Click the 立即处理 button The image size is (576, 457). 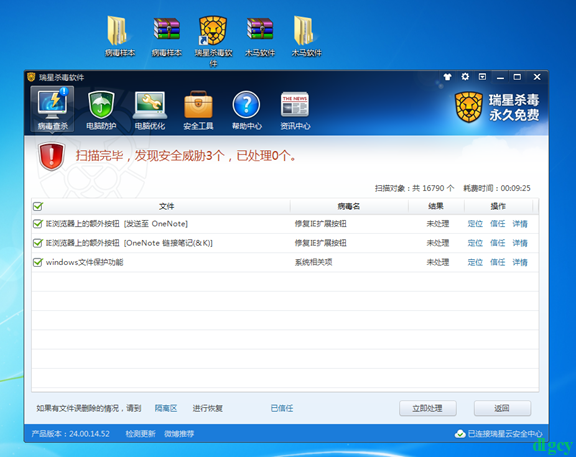(428, 408)
